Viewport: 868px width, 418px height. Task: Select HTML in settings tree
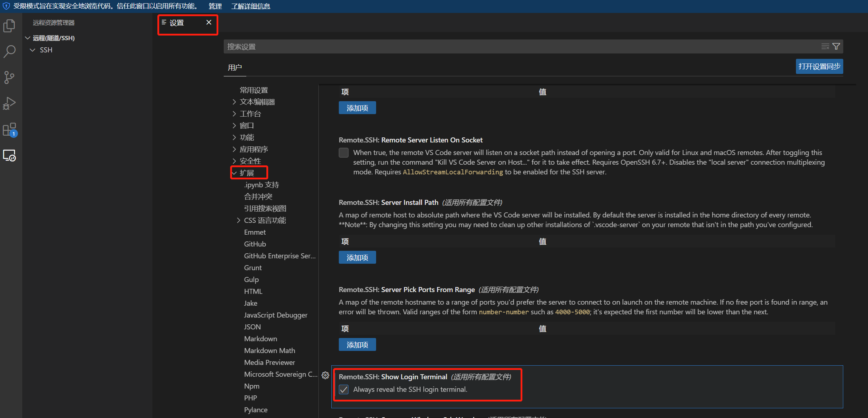click(x=253, y=291)
